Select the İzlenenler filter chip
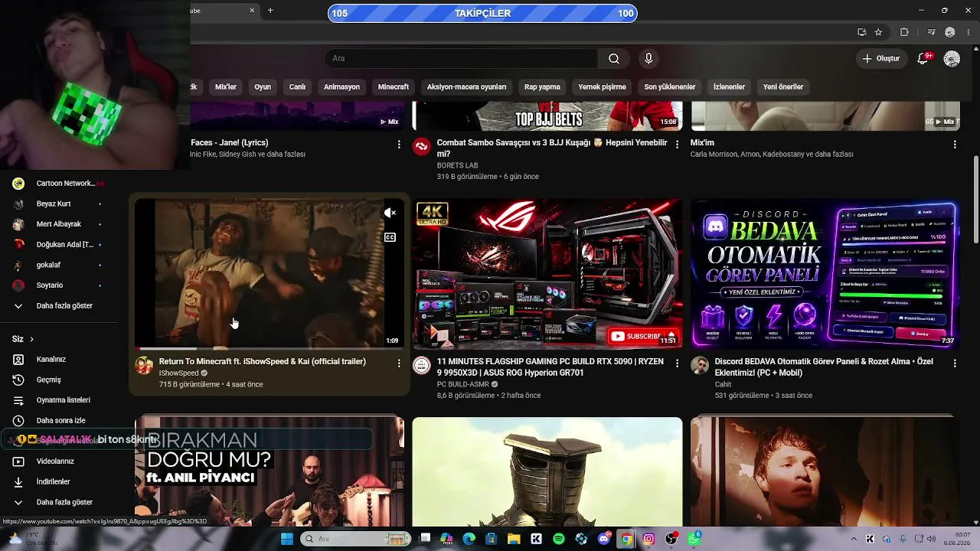The height and width of the screenshot is (551, 980). [729, 87]
